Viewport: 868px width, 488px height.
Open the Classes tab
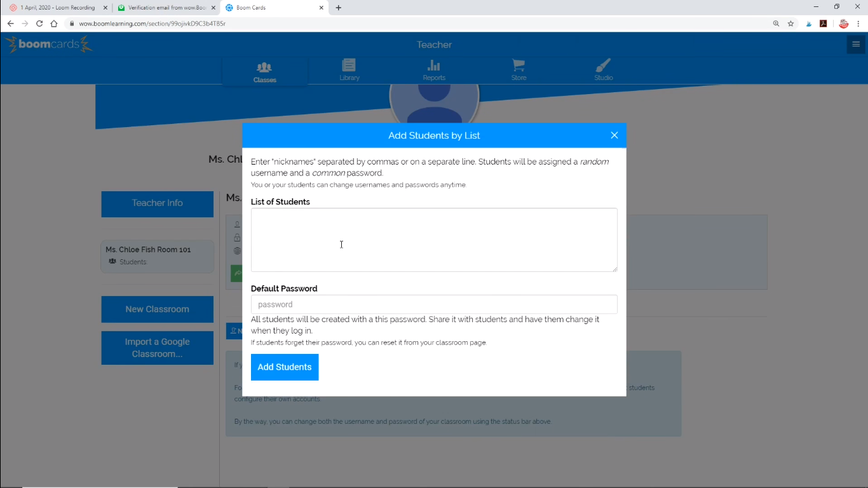[265, 72]
